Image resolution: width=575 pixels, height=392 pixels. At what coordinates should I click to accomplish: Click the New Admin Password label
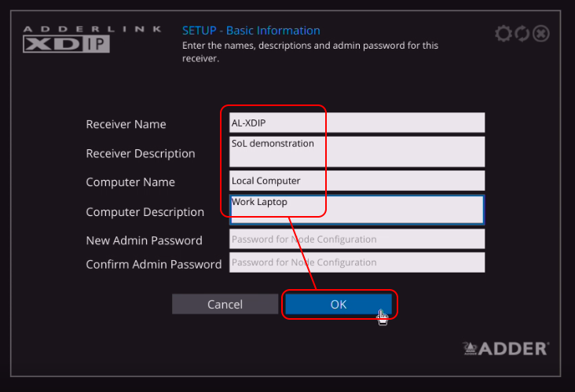pos(144,240)
